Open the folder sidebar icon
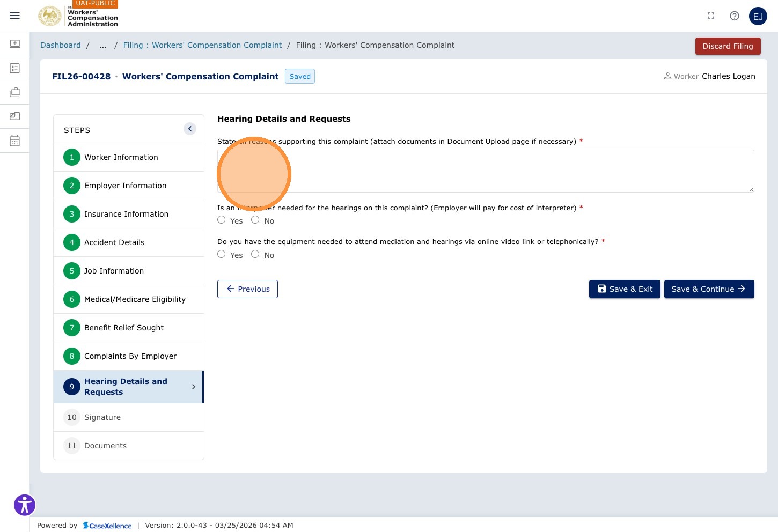778x532 pixels. pos(15,116)
